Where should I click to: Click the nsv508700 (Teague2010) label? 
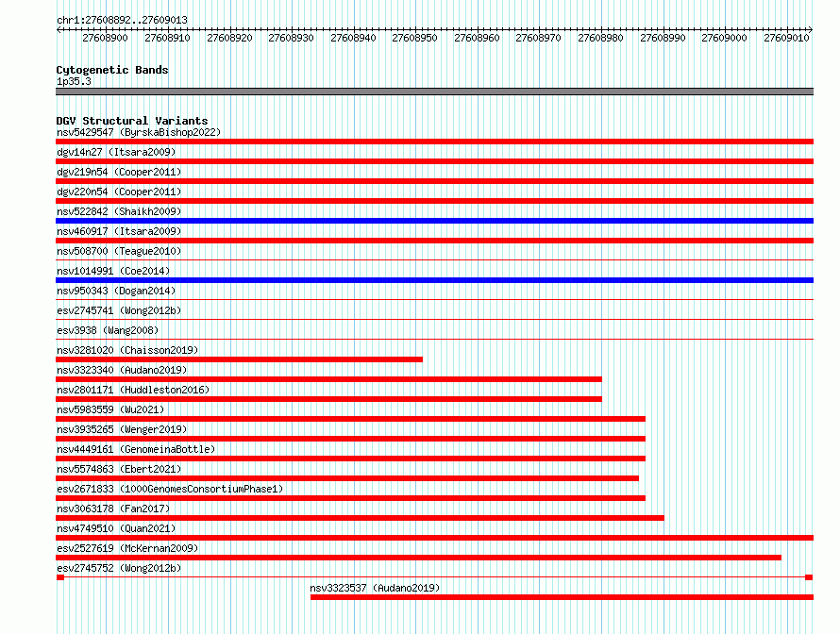coord(119,251)
